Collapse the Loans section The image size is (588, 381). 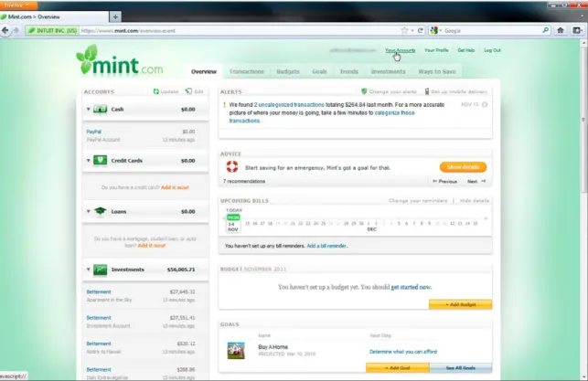tap(88, 211)
